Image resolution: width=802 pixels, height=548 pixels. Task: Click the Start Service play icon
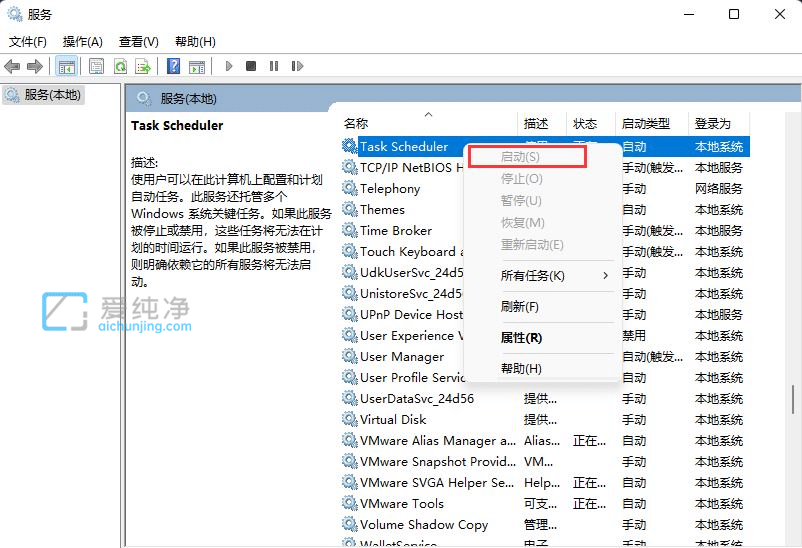pyautogui.click(x=229, y=66)
